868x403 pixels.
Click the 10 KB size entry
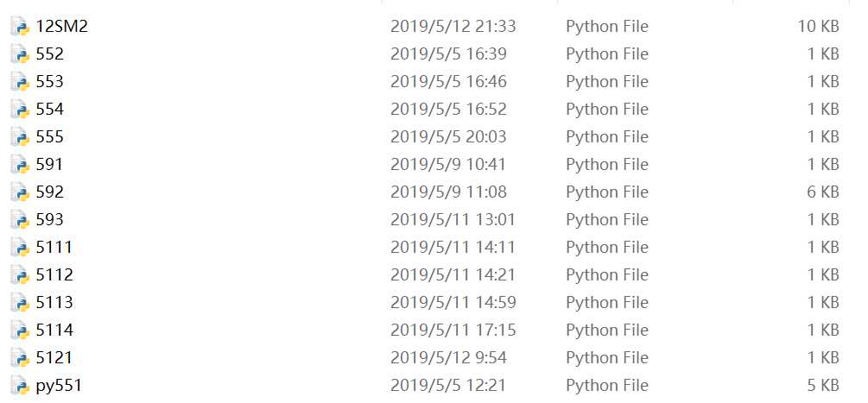pos(818,27)
